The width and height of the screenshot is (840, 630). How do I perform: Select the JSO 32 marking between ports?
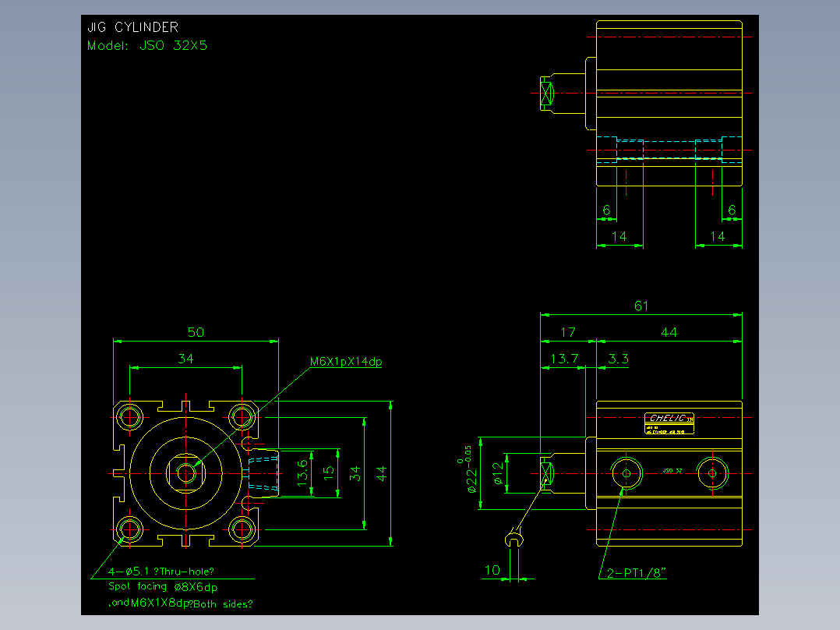[x=672, y=471]
